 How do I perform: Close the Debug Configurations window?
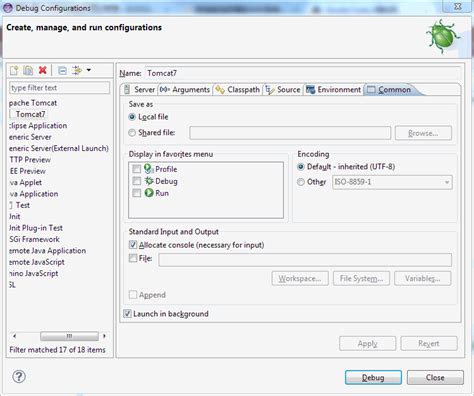(458, 6)
